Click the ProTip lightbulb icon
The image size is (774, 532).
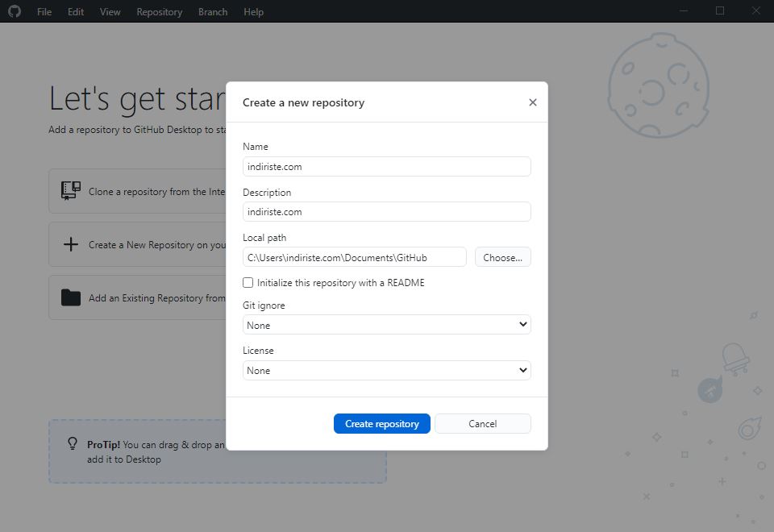tap(73, 443)
